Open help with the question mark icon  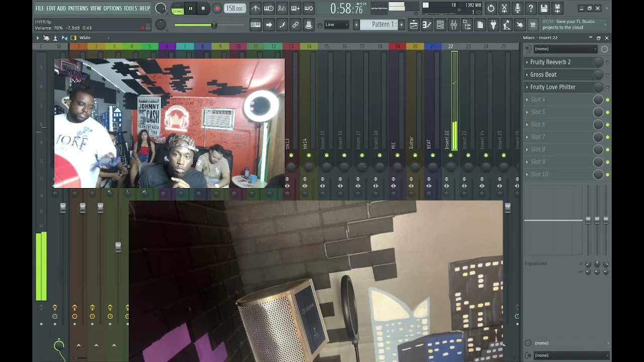[x=531, y=8]
